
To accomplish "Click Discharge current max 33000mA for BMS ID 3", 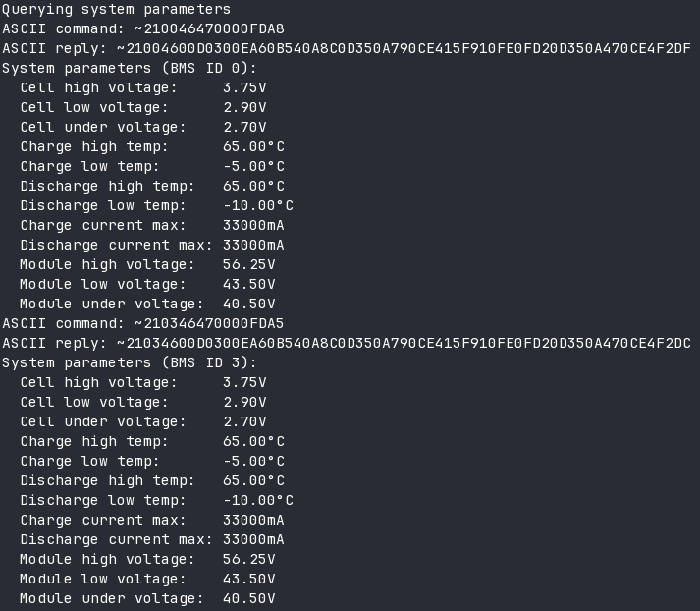I will click(253, 539).
